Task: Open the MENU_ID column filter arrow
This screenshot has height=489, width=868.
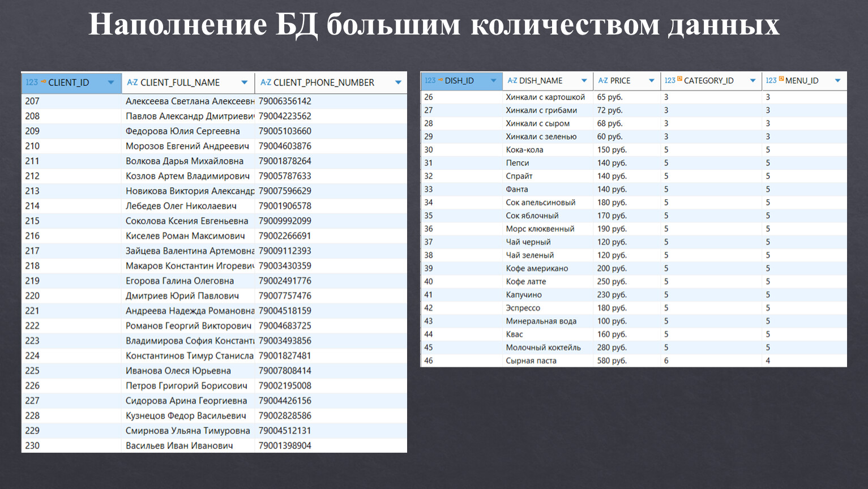Action: [x=837, y=81]
